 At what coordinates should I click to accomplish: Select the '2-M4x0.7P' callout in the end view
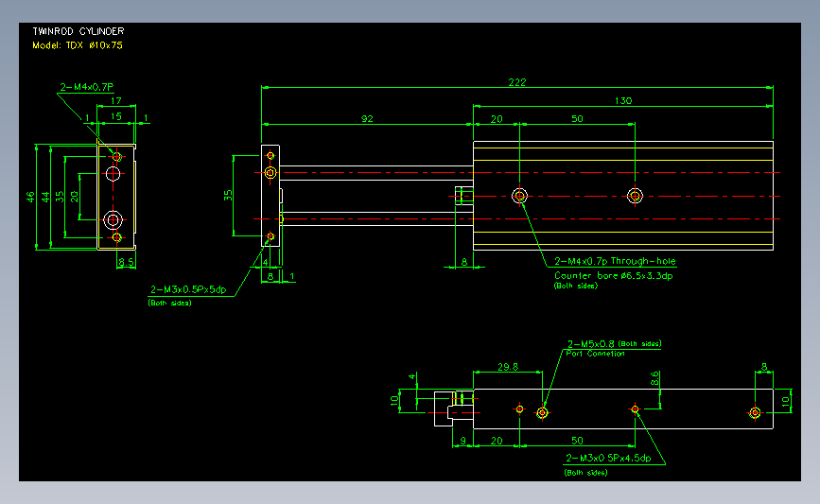pyautogui.click(x=86, y=87)
